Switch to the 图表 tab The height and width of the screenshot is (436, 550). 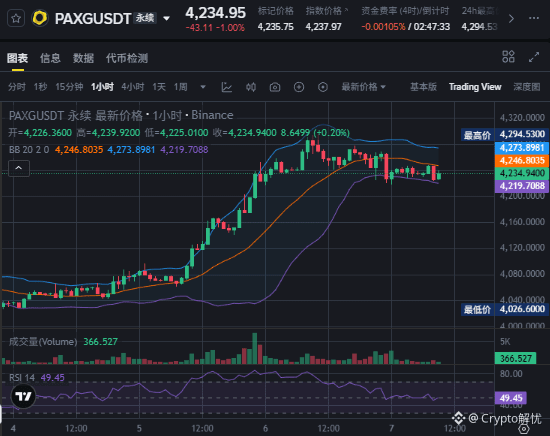(17, 58)
